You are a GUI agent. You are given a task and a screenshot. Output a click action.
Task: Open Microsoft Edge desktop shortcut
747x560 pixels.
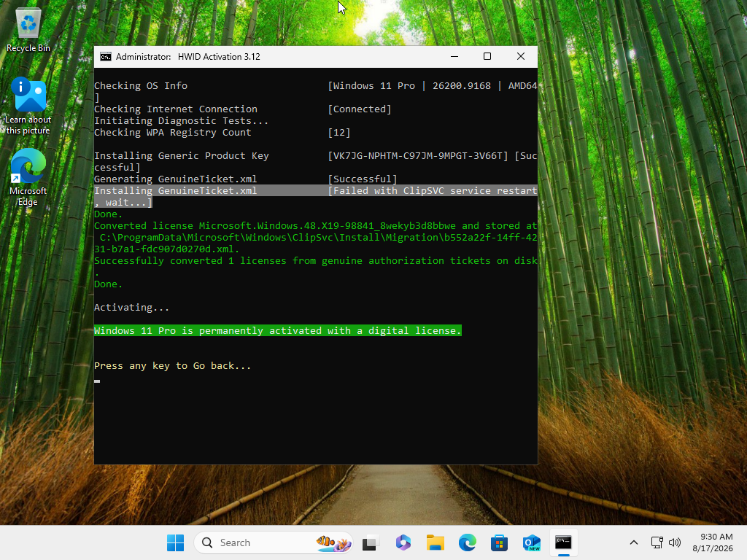pos(28,178)
